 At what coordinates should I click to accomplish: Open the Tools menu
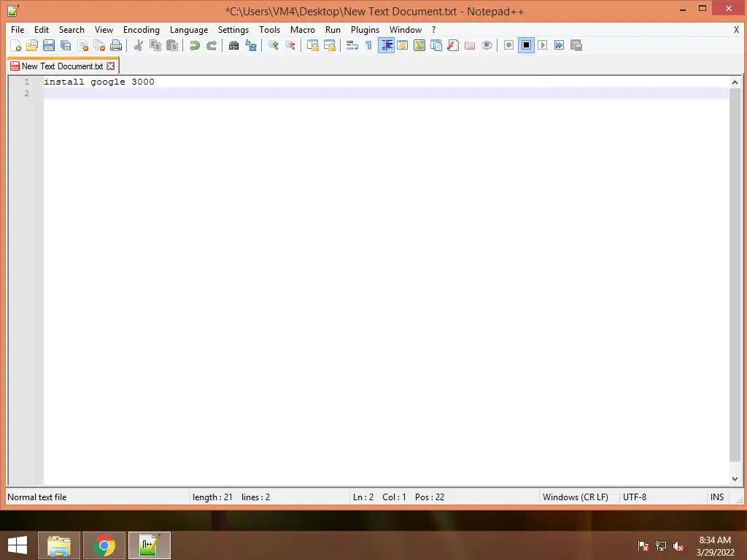coord(269,29)
